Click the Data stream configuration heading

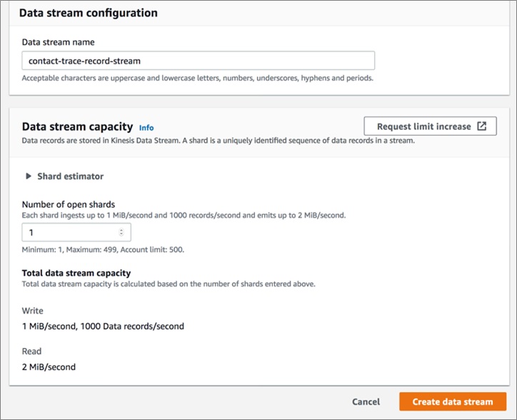[89, 13]
